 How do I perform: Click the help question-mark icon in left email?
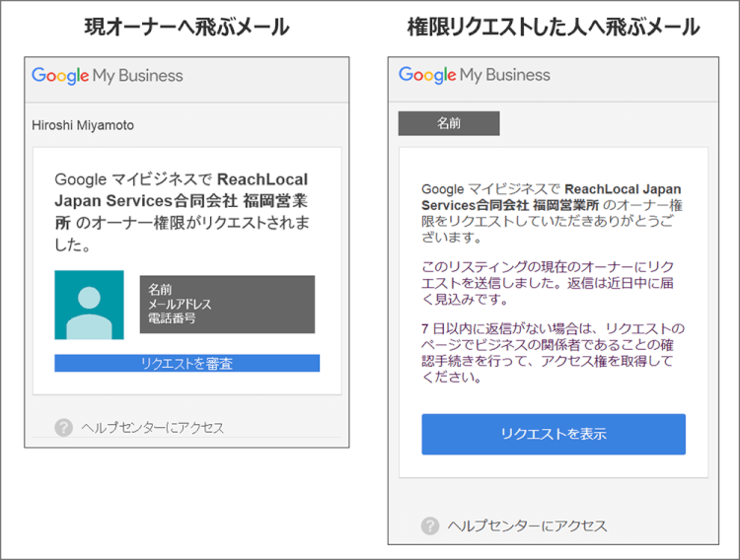coord(64,428)
